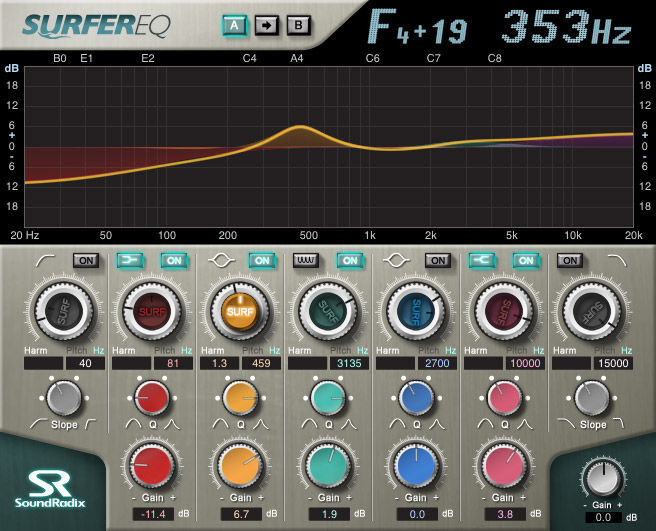This screenshot has height=531, width=656.
Task: Copy A to B with arrow button
Action: (266, 26)
